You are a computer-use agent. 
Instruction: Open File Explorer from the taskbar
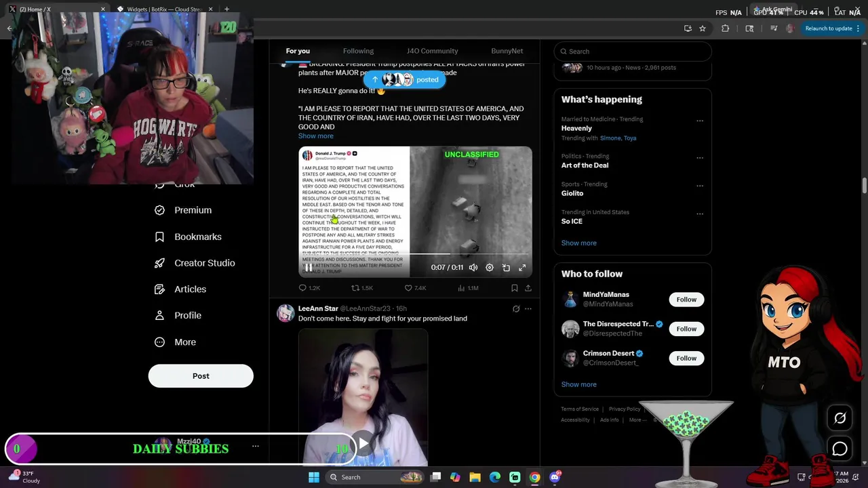475,477
